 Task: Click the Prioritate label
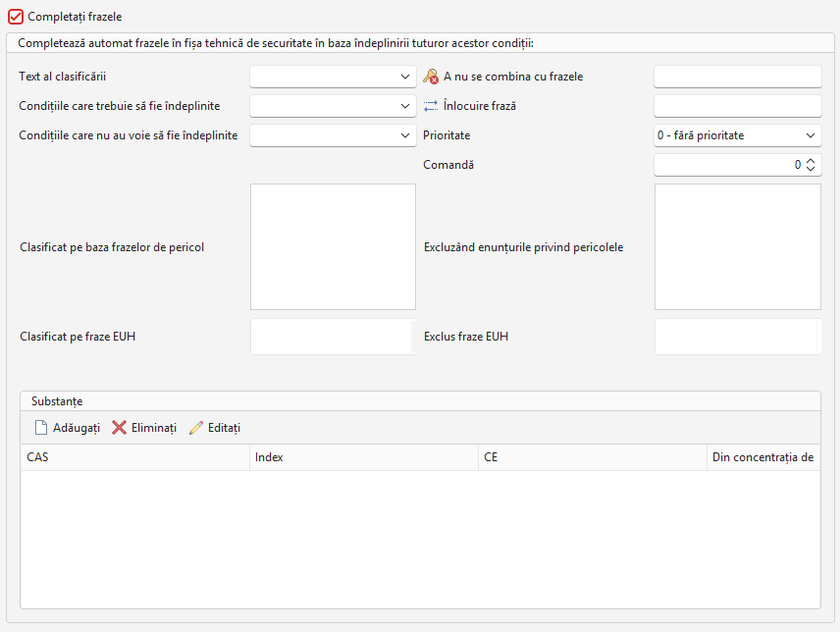pyautogui.click(x=446, y=135)
